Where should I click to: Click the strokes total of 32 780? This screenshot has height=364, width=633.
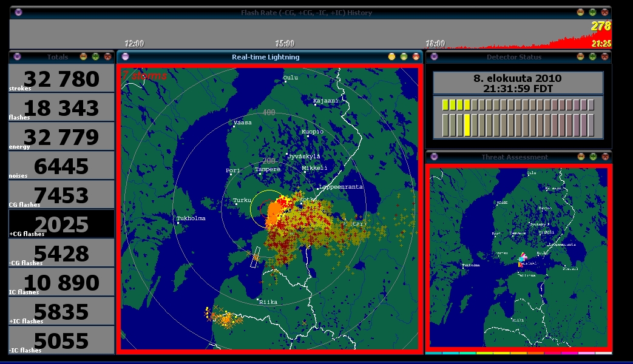coord(62,78)
